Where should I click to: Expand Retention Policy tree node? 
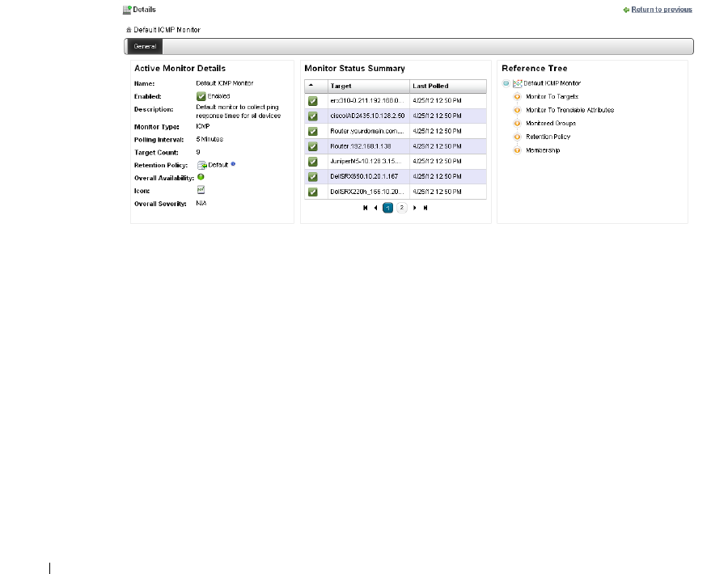[x=517, y=137]
